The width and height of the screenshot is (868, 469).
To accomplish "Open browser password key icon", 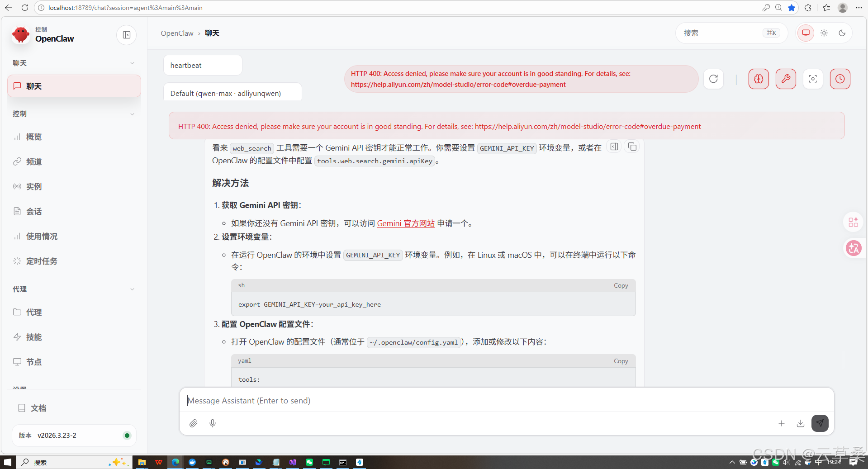I will coord(766,8).
